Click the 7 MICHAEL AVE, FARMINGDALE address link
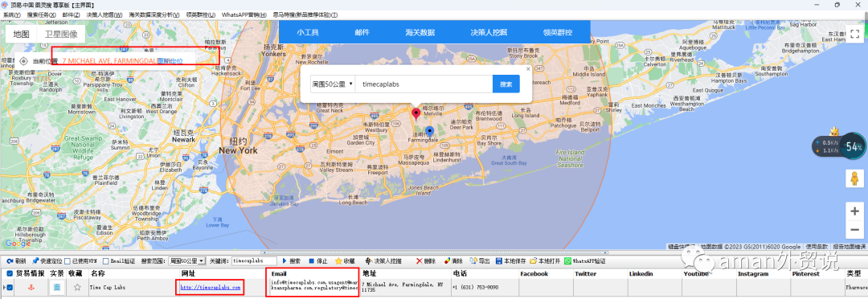Screen dimensions: 868x299 click(x=110, y=61)
